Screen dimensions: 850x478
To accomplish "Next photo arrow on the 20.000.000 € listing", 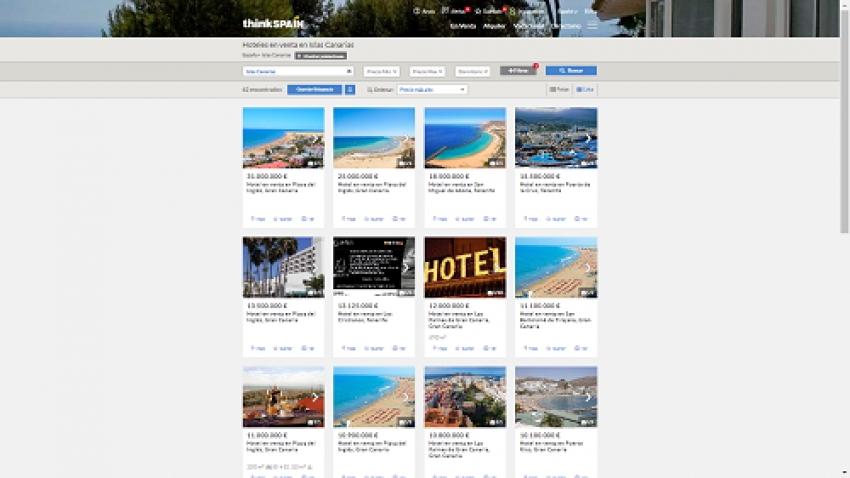I will 405,139.
